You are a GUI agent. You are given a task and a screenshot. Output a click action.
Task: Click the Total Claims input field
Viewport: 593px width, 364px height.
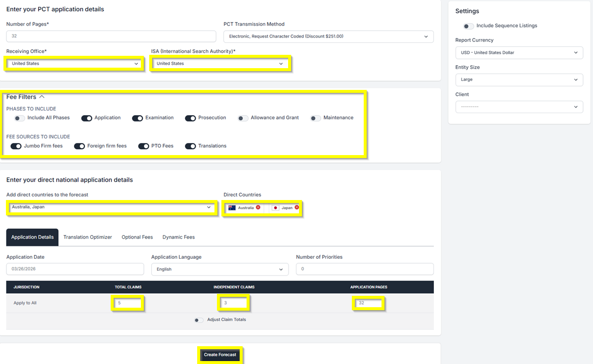coord(128,303)
